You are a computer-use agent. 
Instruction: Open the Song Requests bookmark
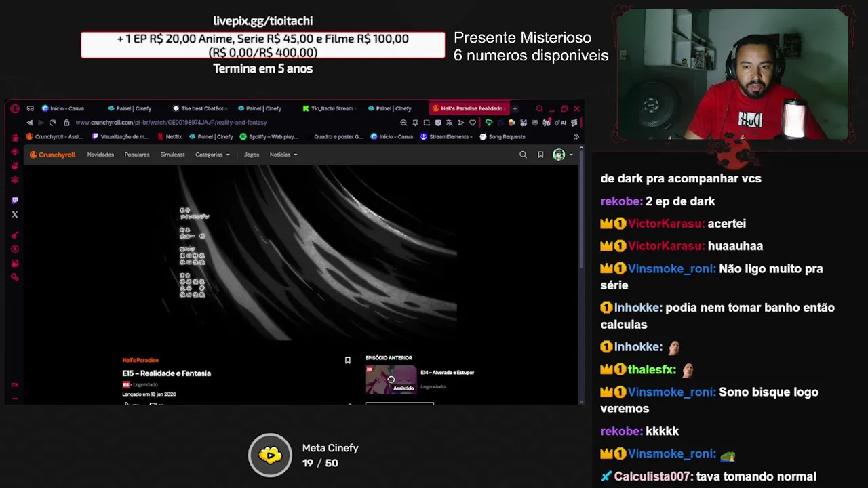pos(502,136)
